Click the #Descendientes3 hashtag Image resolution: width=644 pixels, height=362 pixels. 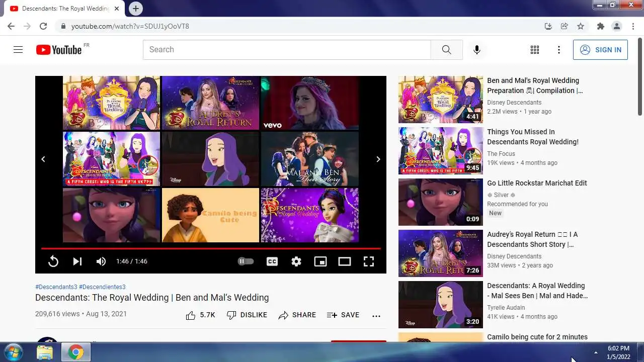(x=102, y=287)
